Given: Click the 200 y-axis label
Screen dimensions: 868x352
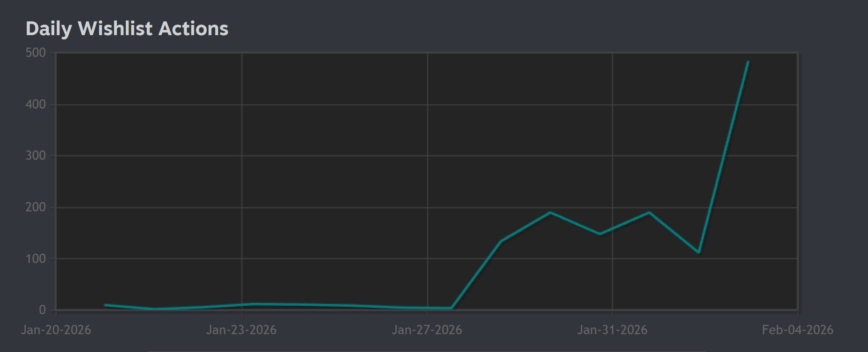Looking at the screenshot, I should [x=36, y=207].
